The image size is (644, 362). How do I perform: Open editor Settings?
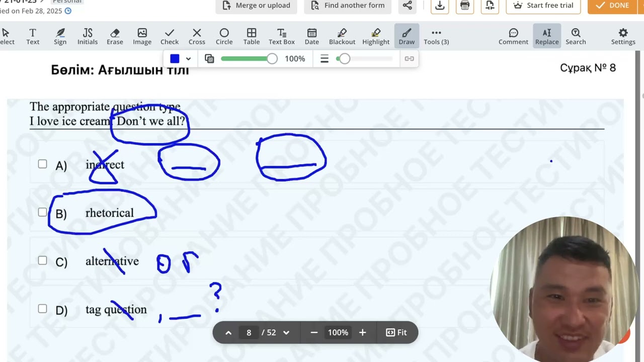tap(623, 37)
